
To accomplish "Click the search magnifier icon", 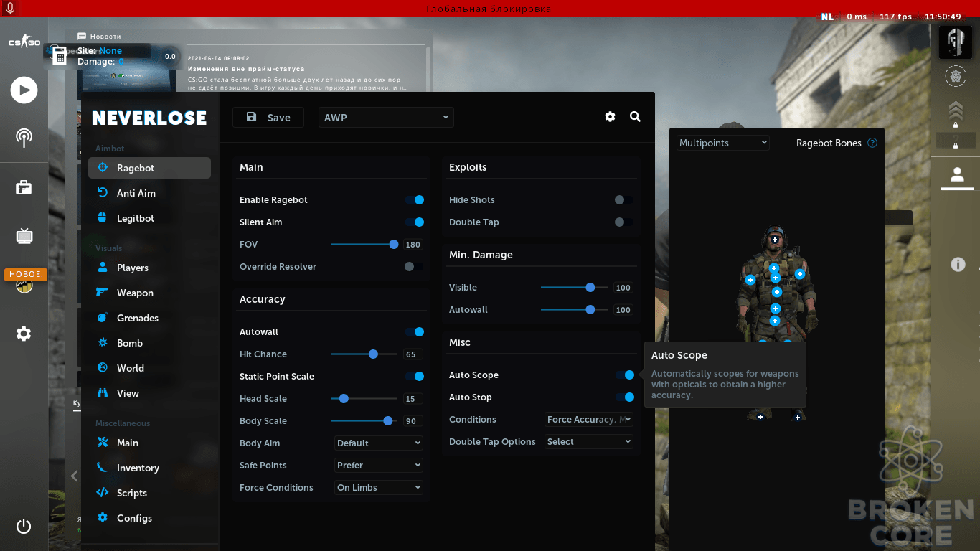I will (635, 117).
